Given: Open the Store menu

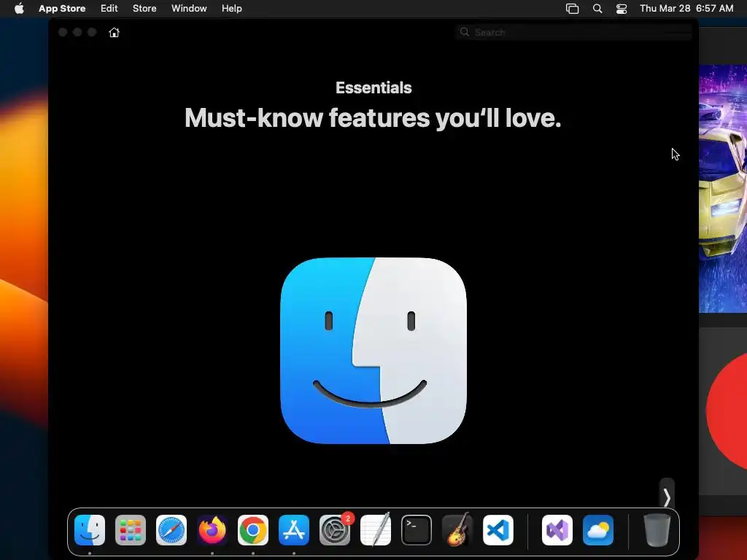Looking at the screenshot, I should (144, 9).
